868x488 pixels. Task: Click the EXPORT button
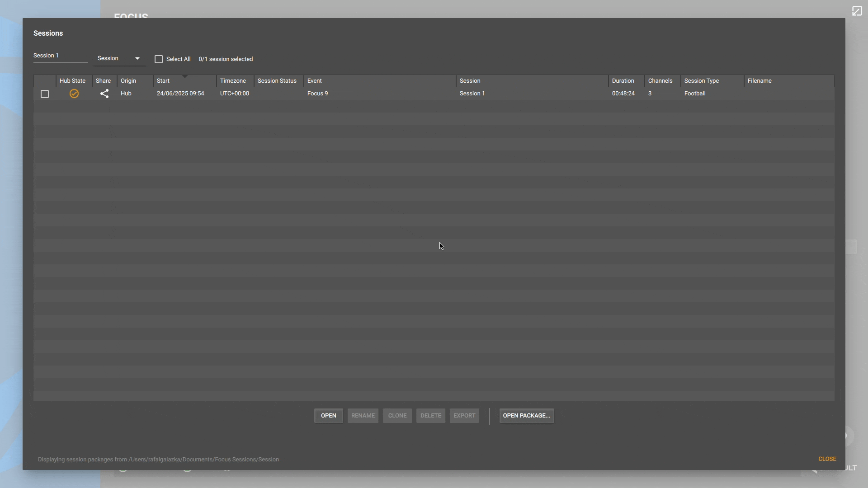point(464,416)
